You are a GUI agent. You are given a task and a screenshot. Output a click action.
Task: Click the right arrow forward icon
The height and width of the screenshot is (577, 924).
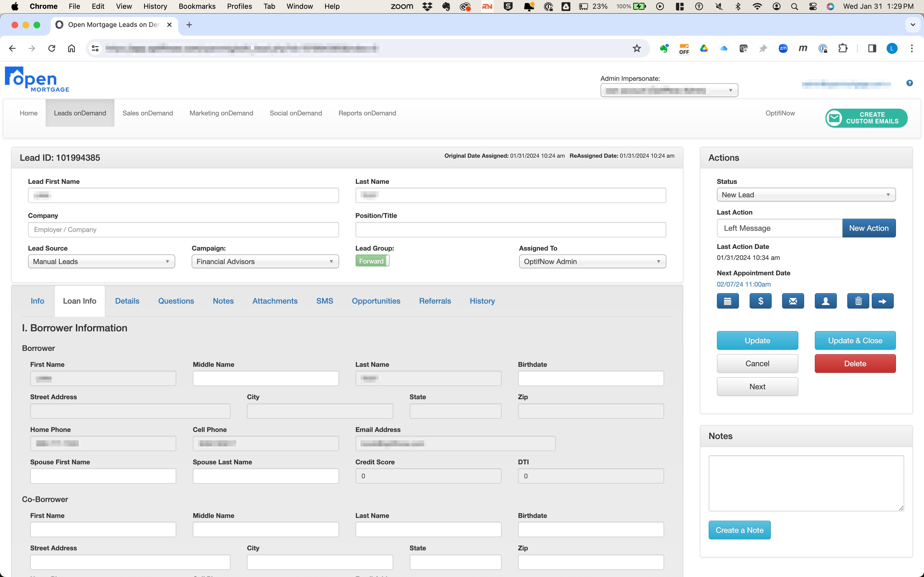click(882, 301)
